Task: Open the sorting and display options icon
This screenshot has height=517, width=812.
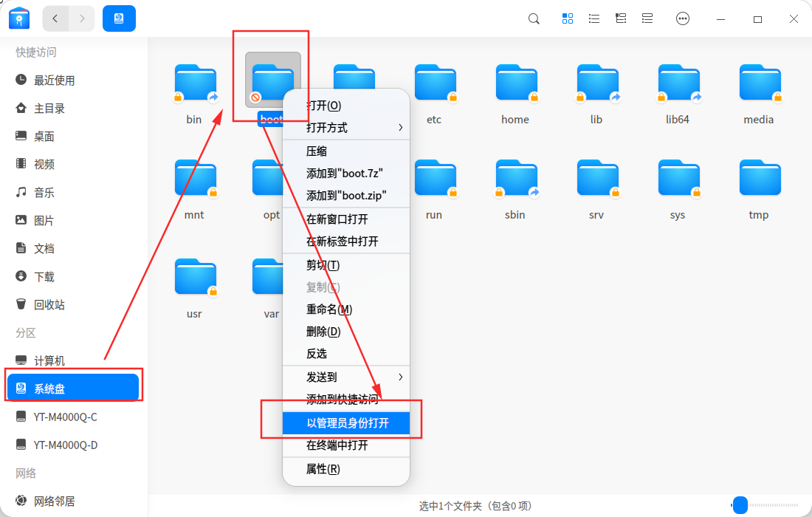Action: point(647,18)
